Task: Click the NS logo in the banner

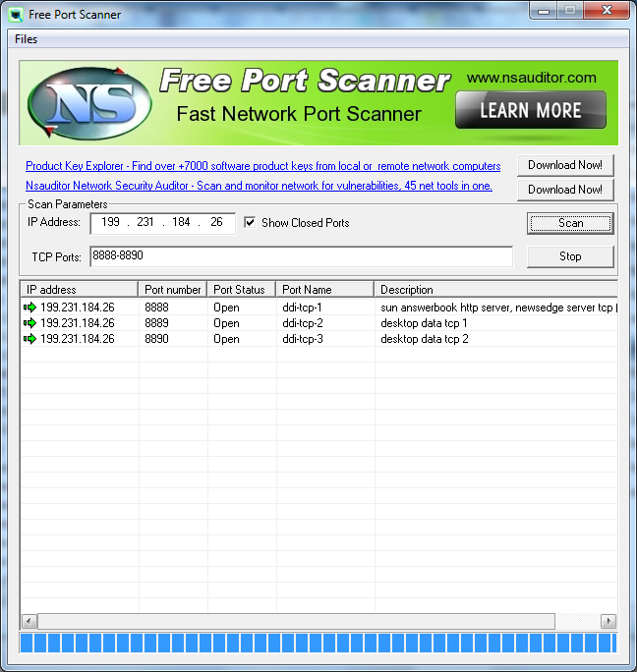Action: click(x=89, y=103)
